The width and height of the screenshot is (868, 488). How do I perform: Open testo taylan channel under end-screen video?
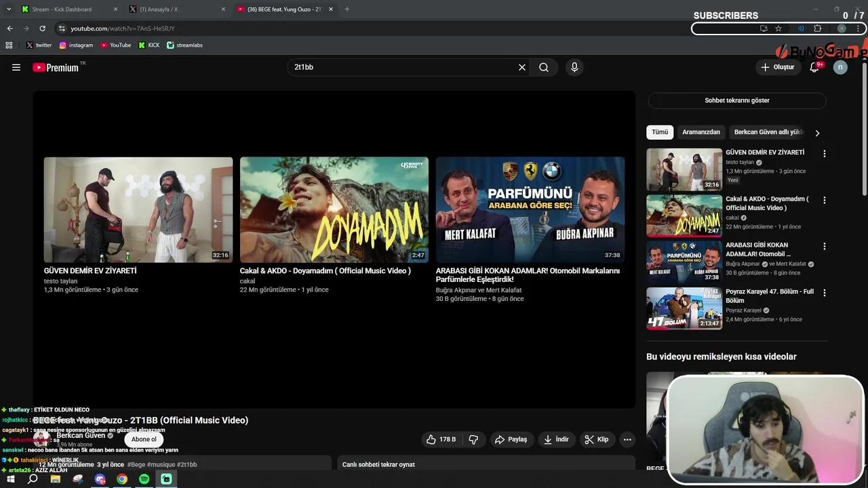[x=61, y=281]
